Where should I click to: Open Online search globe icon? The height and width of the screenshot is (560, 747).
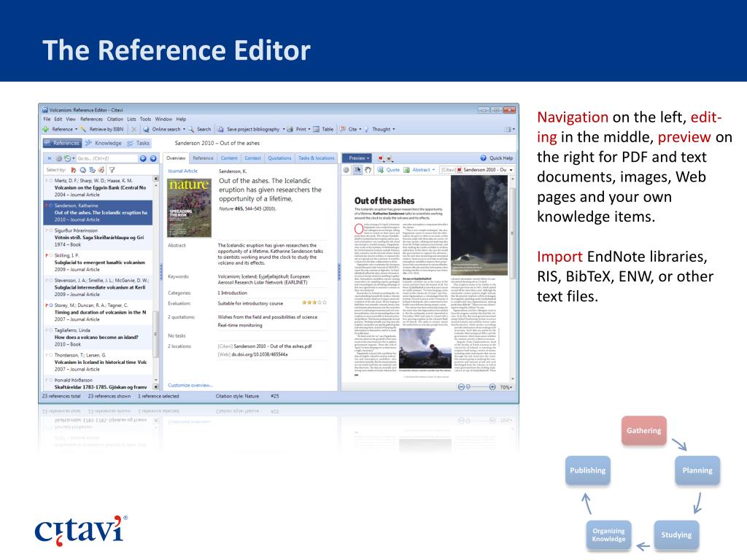coord(146,129)
